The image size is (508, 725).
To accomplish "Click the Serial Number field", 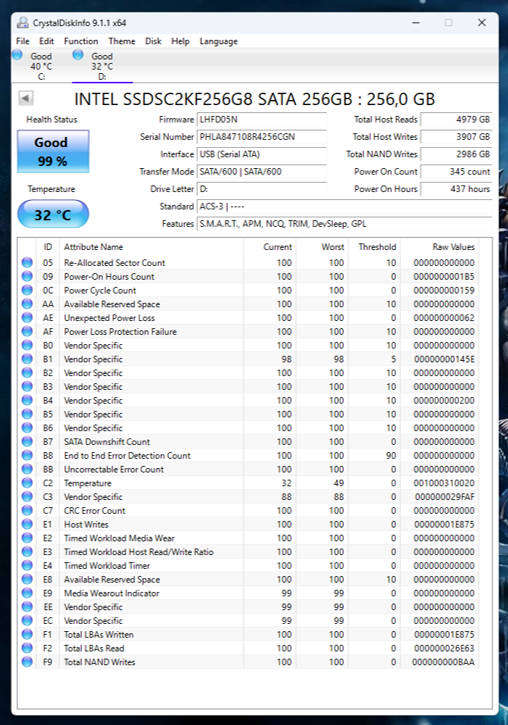I will click(x=262, y=137).
